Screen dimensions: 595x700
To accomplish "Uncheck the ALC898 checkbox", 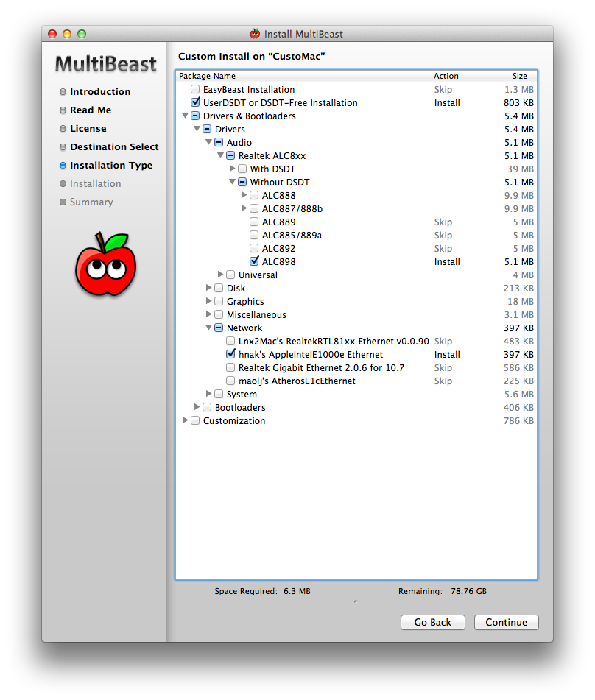I will click(254, 261).
